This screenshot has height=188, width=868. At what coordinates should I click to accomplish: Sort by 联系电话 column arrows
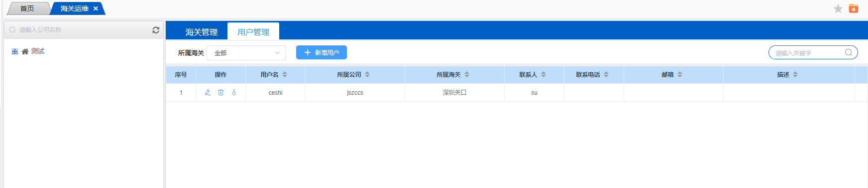pyautogui.click(x=606, y=74)
